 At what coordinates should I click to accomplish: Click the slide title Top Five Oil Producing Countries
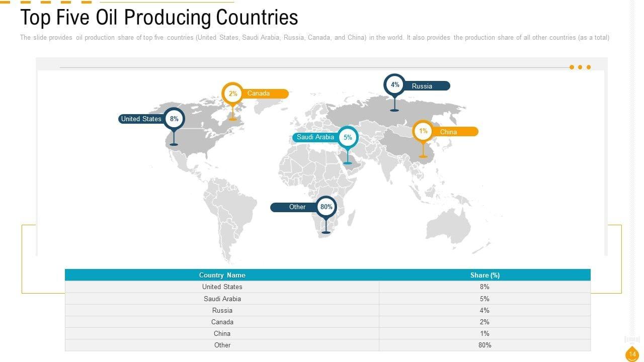coord(159,18)
